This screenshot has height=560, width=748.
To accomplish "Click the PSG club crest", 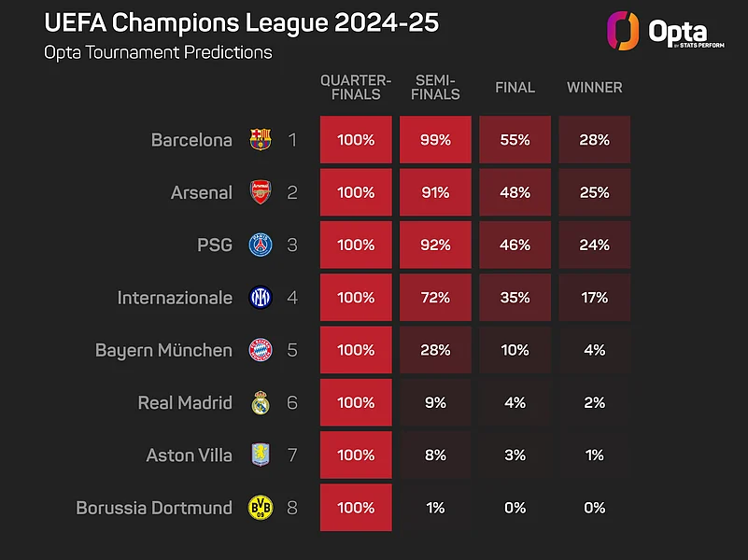I will click(x=261, y=245).
